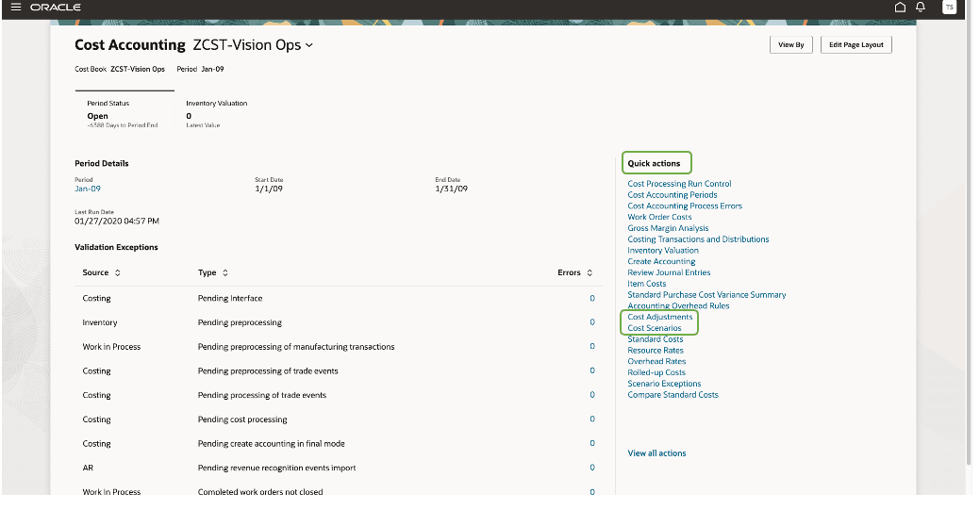Sort the Source column
Screen dimensions: 980x510
tap(118, 272)
